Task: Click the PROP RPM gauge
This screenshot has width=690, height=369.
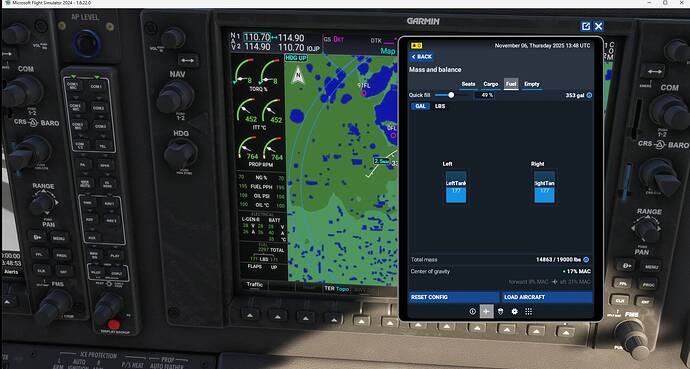Action: (x=259, y=152)
